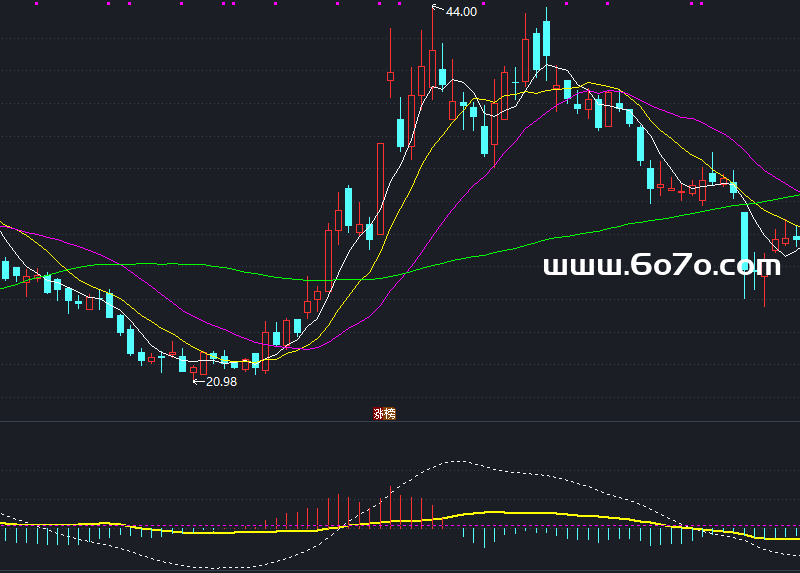Click the 20.98 low price label

click(x=221, y=381)
